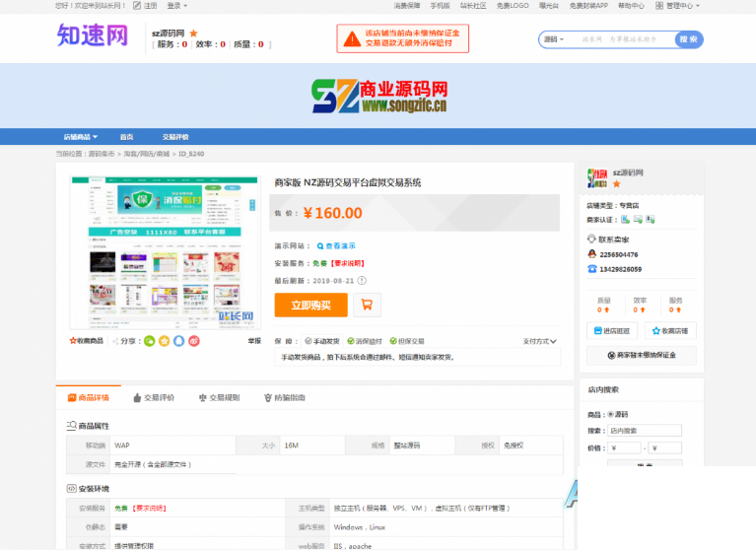Screen dimensions: 756x550
Task: Select the 源码 radio button in shop search
Action: pos(611,414)
